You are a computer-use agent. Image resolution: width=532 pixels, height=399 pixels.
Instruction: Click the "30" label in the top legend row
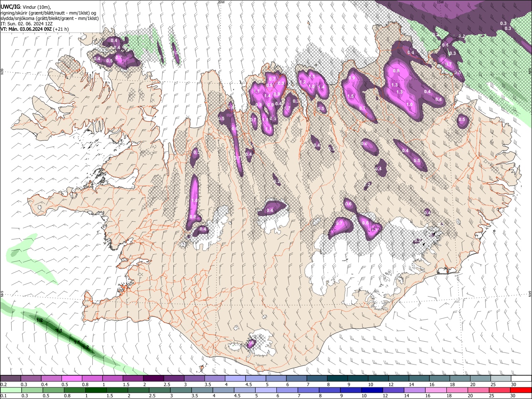click(514, 384)
